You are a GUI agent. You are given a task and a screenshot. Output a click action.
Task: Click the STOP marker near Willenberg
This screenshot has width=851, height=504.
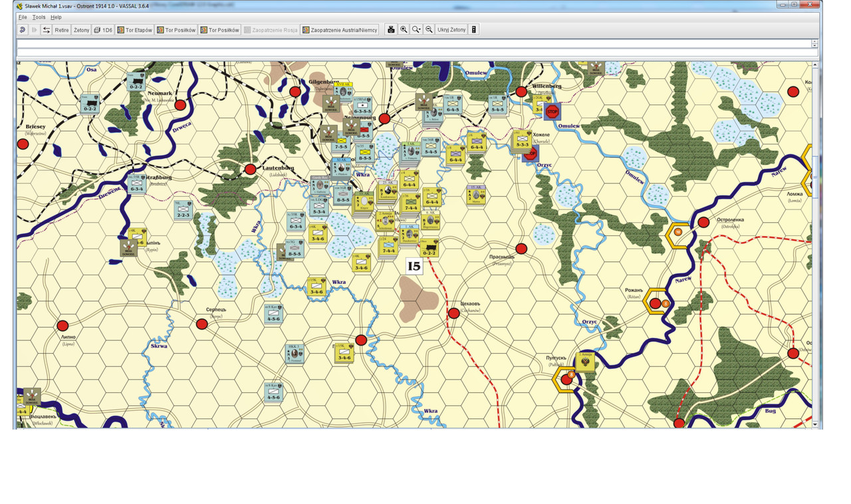click(552, 111)
